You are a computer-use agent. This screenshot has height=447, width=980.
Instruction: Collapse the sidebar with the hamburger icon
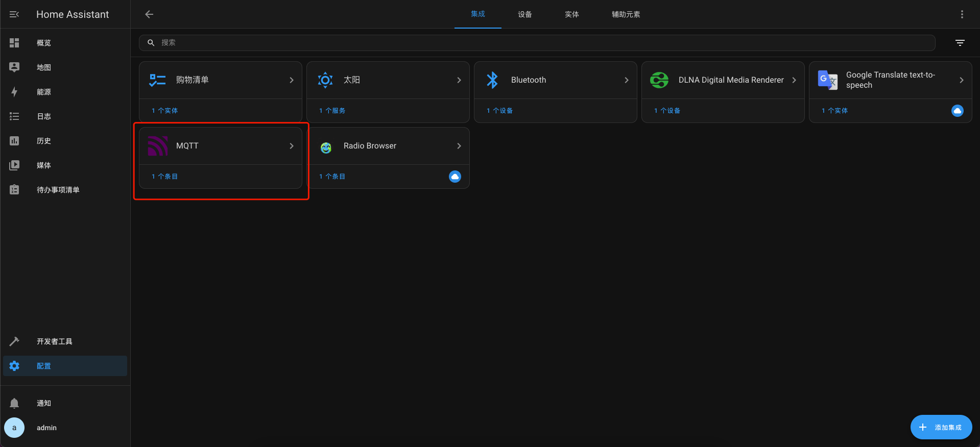[14, 14]
